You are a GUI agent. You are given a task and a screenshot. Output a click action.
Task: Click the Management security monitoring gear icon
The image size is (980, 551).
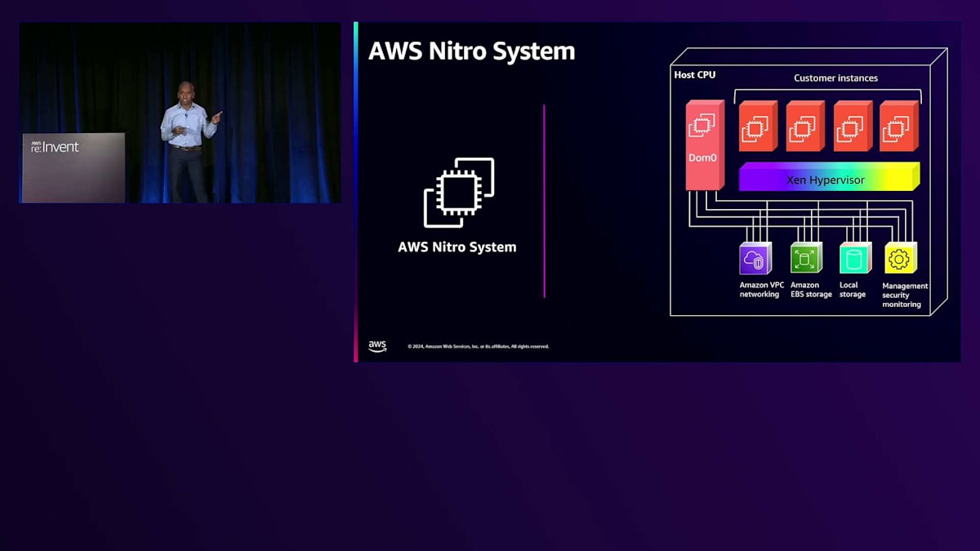click(901, 259)
